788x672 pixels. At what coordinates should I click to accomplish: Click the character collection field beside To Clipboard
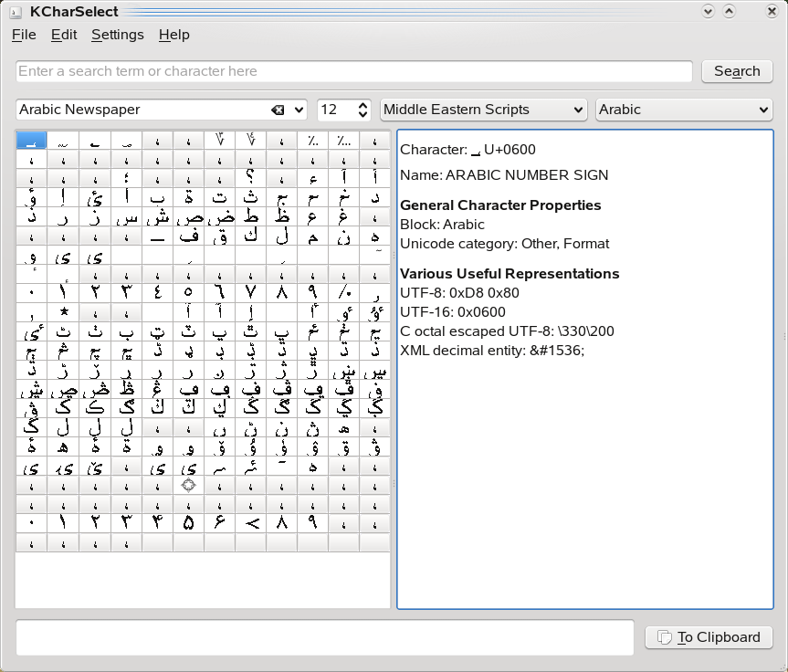325,637
